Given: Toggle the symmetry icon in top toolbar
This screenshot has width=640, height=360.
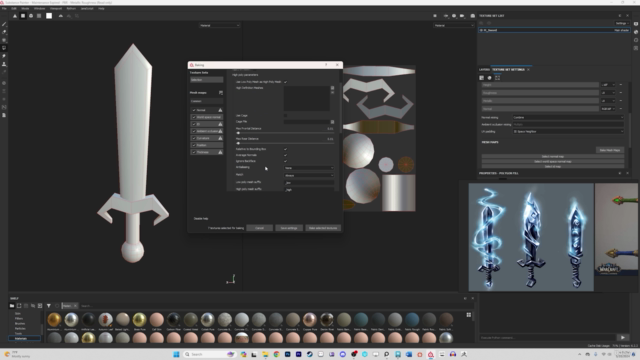Looking at the screenshot, I should [61, 16].
